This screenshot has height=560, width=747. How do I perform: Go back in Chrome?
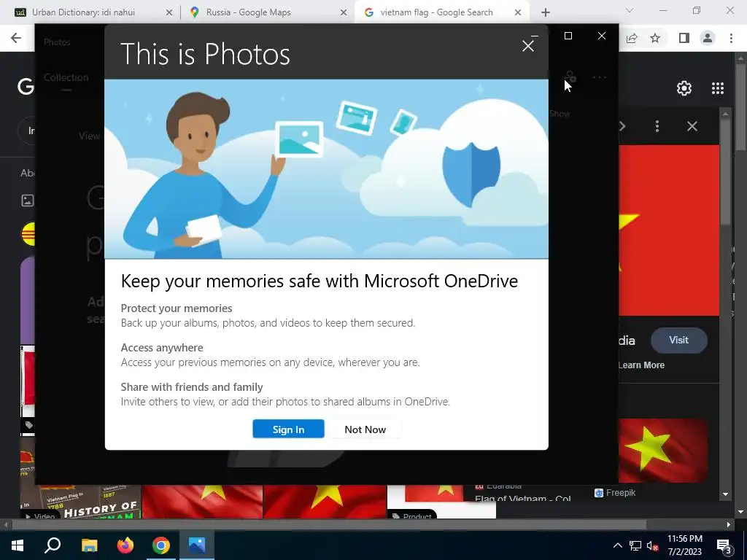click(16, 38)
